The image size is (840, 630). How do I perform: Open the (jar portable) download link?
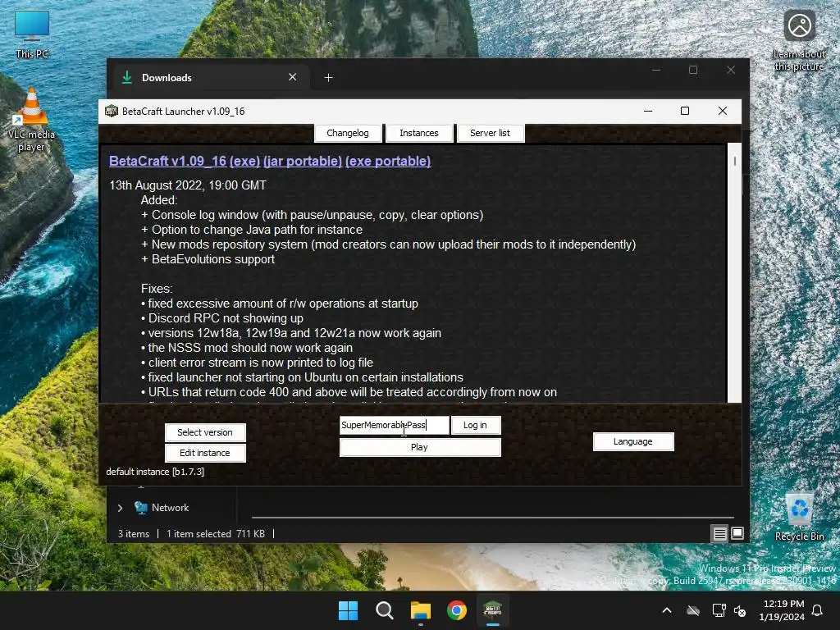click(x=303, y=162)
